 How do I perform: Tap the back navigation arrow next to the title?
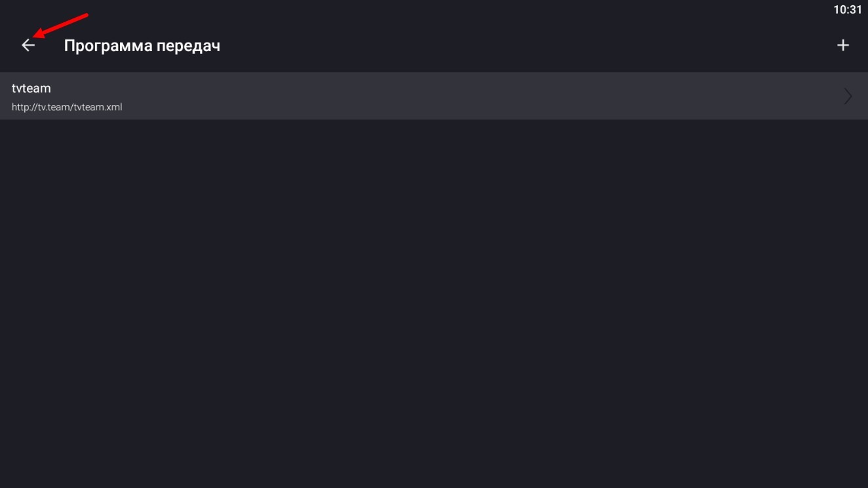pos(28,45)
